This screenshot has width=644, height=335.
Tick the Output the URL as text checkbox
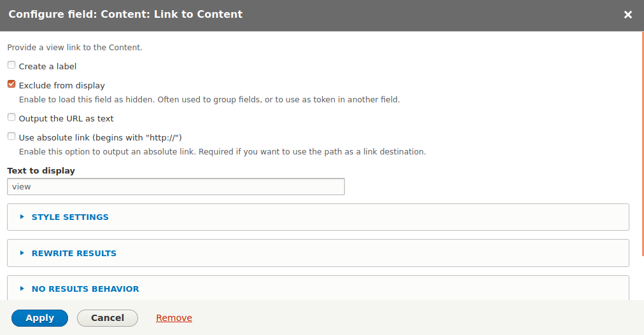point(11,118)
